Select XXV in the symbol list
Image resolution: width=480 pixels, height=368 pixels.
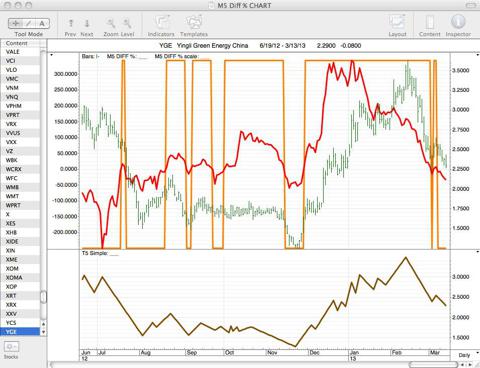click(20, 313)
